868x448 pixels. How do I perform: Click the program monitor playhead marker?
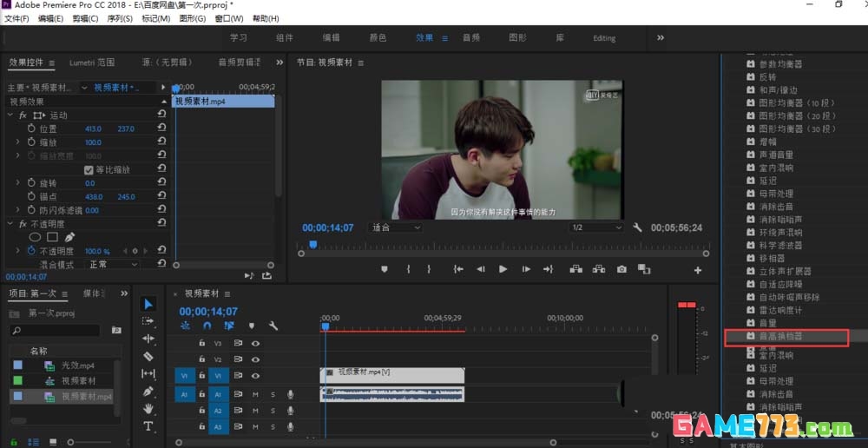point(312,244)
